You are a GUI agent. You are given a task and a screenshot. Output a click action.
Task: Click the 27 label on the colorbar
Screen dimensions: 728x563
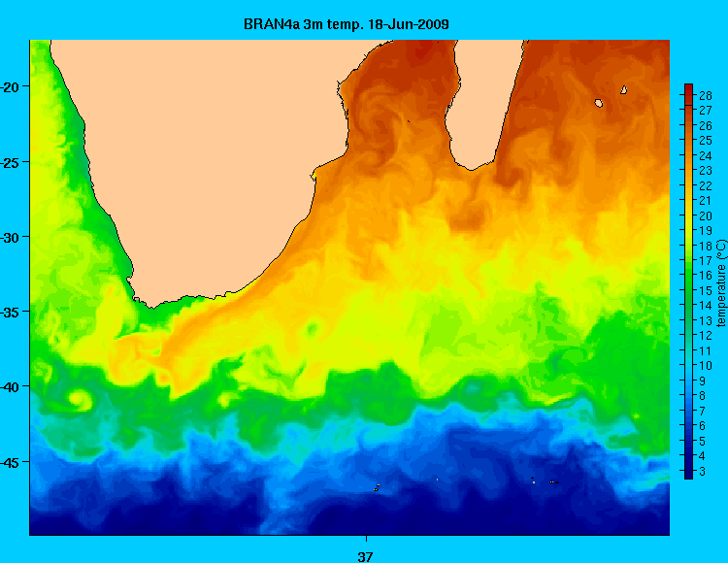[x=706, y=111]
